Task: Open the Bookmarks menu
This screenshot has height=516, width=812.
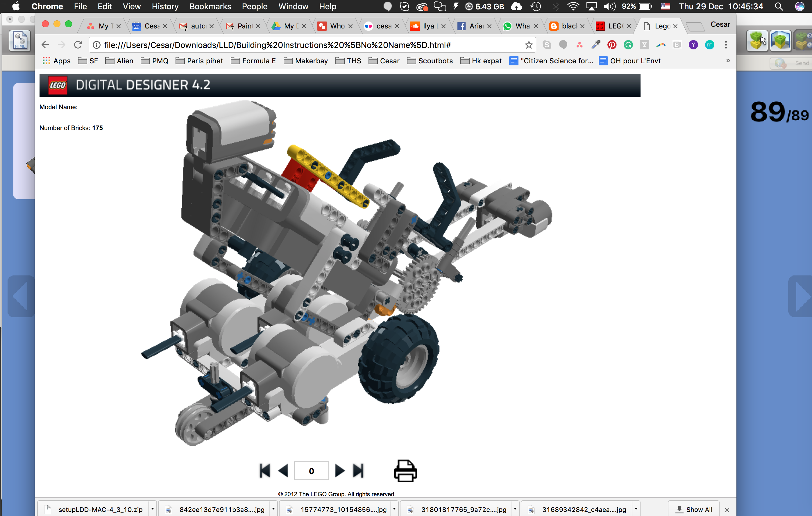Action: coord(210,6)
